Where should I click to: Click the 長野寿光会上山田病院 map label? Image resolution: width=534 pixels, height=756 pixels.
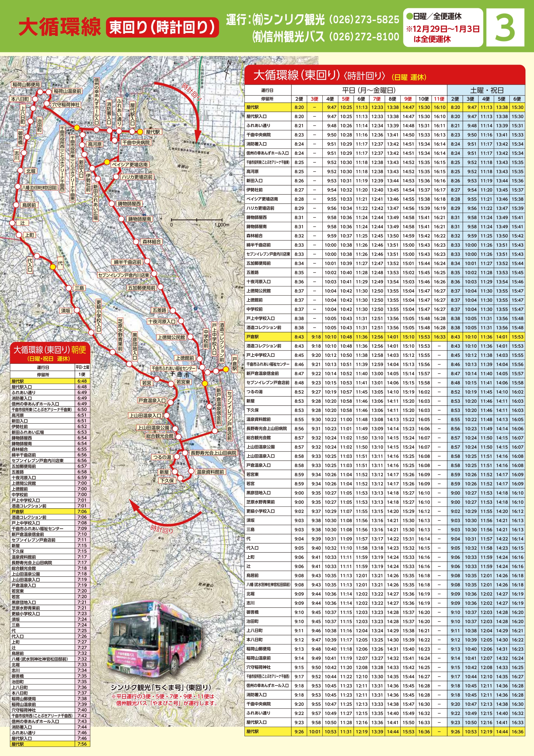(x=213, y=453)
